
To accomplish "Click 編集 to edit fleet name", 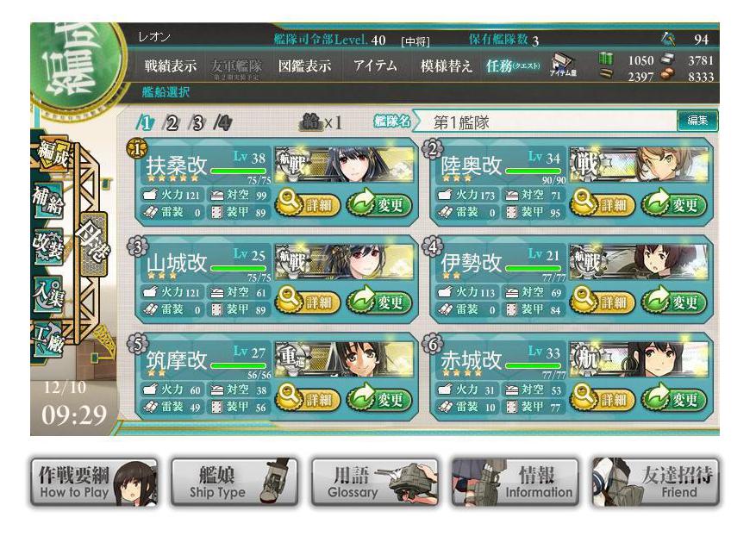I will click(697, 121).
